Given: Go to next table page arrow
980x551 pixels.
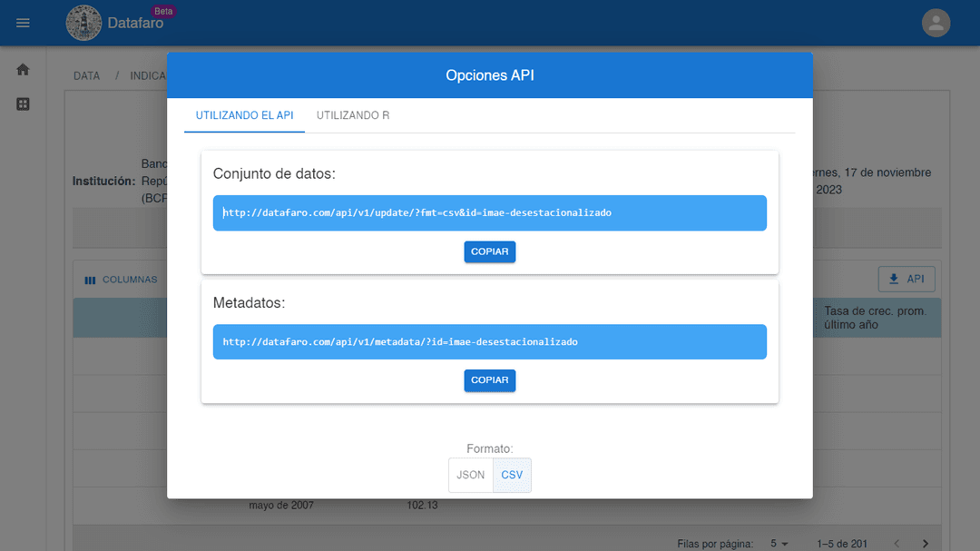Looking at the screenshot, I should pos(926,544).
